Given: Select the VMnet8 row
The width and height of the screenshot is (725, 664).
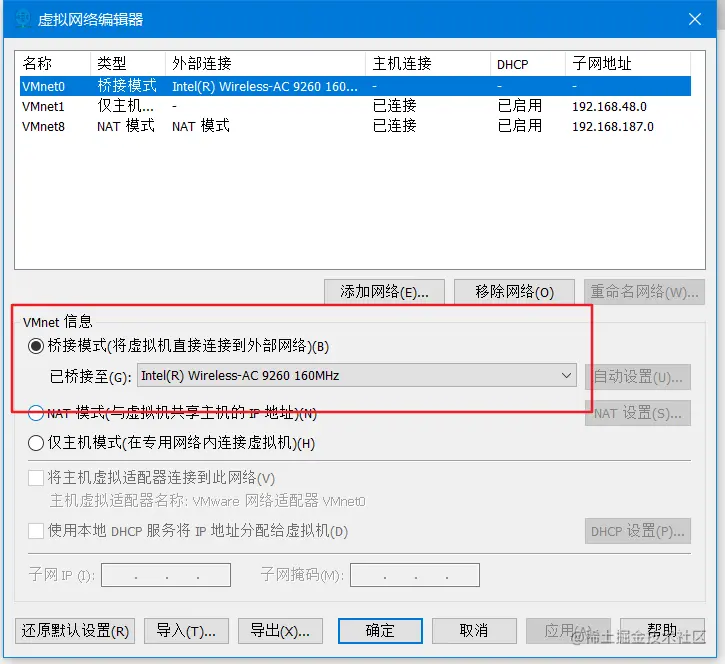Looking at the screenshot, I should (355, 126).
